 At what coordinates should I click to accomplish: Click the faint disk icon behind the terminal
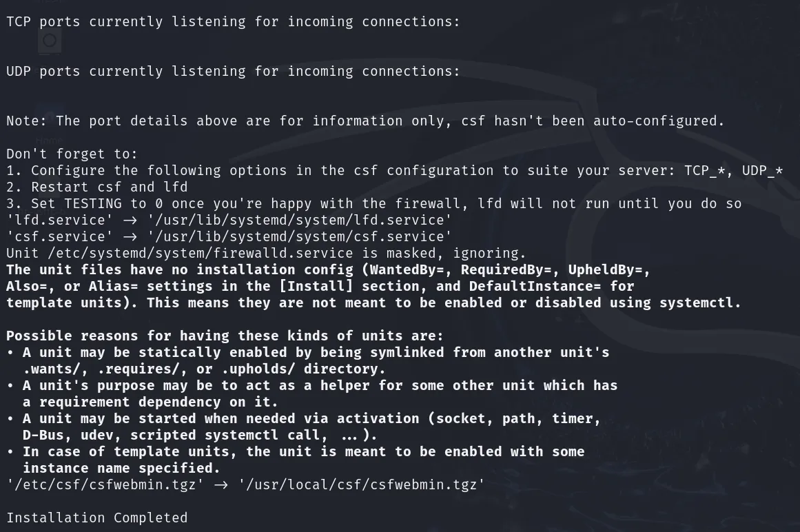tap(50, 41)
